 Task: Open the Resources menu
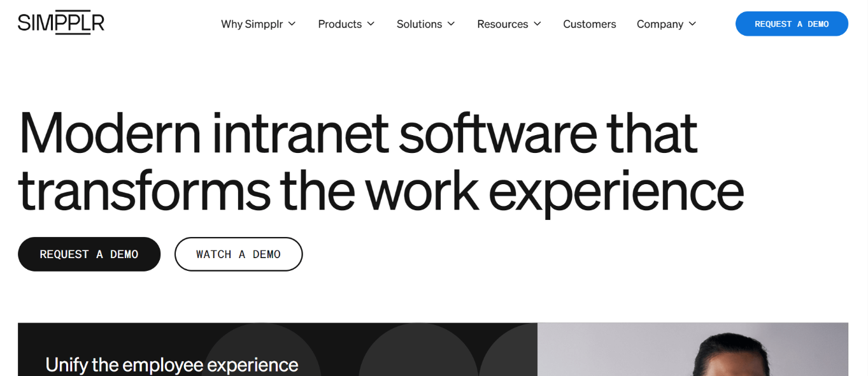pyautogui.click(x=509, y=24)
